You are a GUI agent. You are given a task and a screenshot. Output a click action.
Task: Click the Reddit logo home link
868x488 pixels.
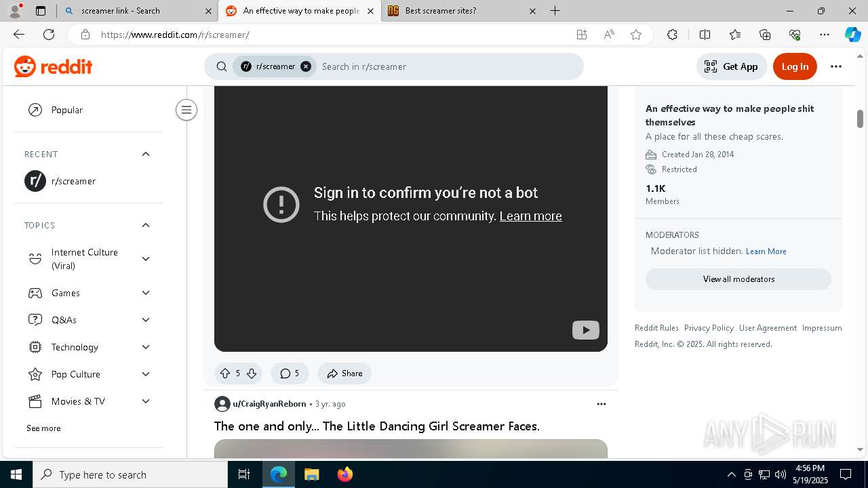[x=53, y=66]
